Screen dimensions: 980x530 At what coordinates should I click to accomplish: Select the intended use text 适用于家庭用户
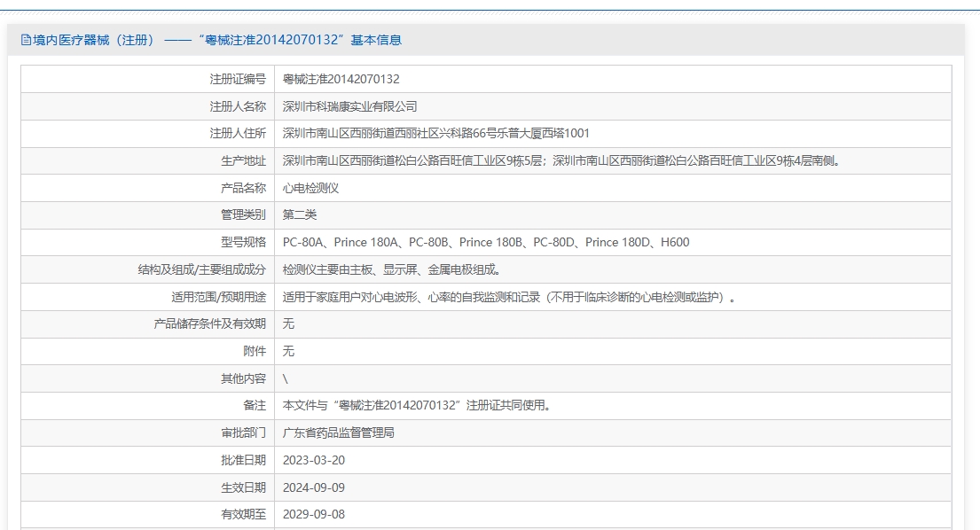(x=509, y=297)
